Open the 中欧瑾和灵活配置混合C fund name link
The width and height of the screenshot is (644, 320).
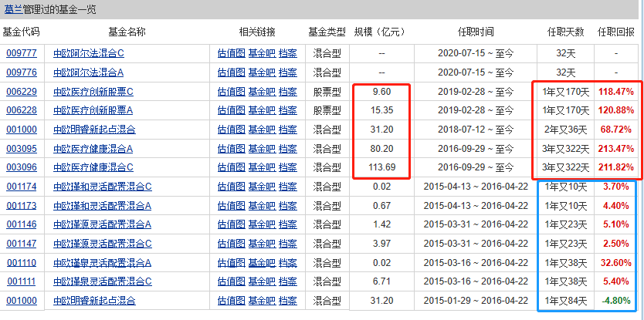(x=103, y=187)
